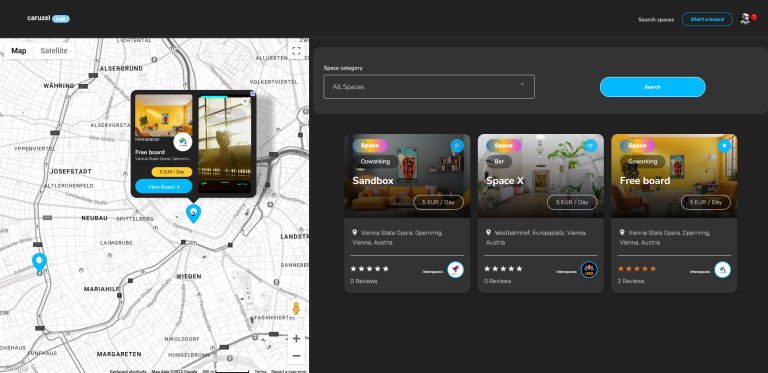Click 2 Reviews on Free board card
The image size is (768, 373).
pos(631,281)
